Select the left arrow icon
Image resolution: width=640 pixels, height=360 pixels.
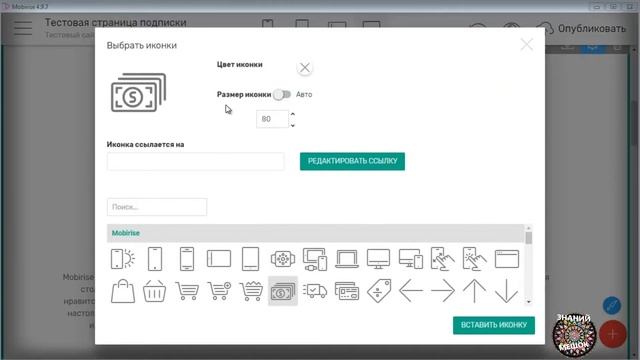coord(411,291)
